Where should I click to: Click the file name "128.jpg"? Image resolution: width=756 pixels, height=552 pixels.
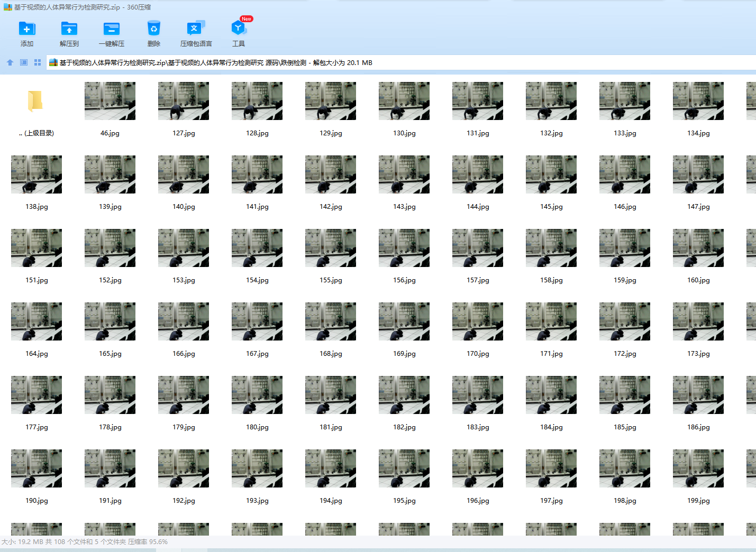[x=257, y=133]
